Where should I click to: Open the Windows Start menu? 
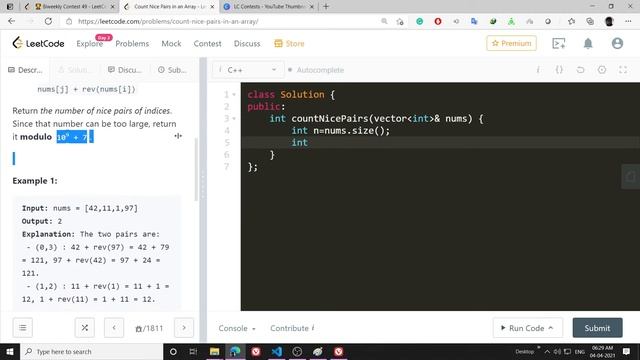9,351
